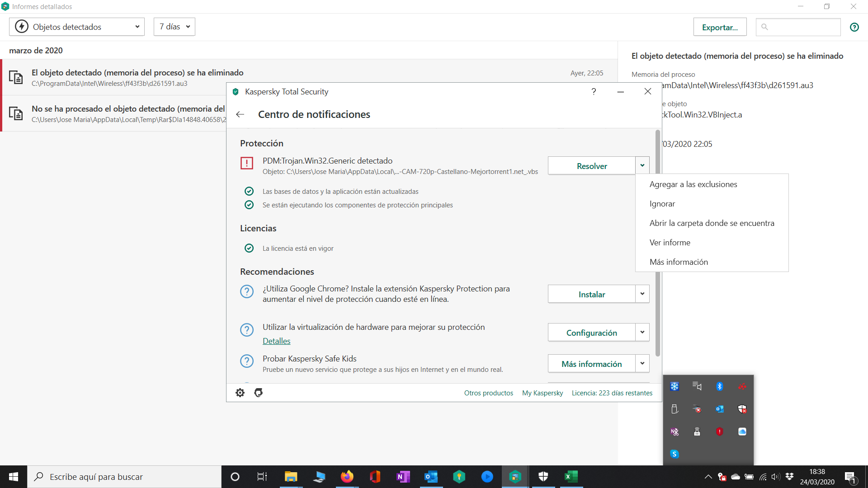Click the question mark help icon in Kaspersky title bar
Viewport: 868px width, 488px height.
[594, 92]
